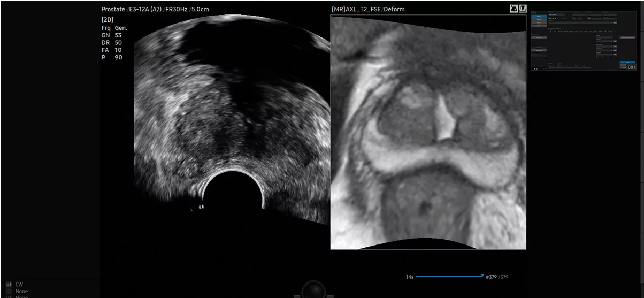This screenshot has height=298, width=644.
Task: Select the GN 53 gain parameter
Action: click(x=112, y=35)
